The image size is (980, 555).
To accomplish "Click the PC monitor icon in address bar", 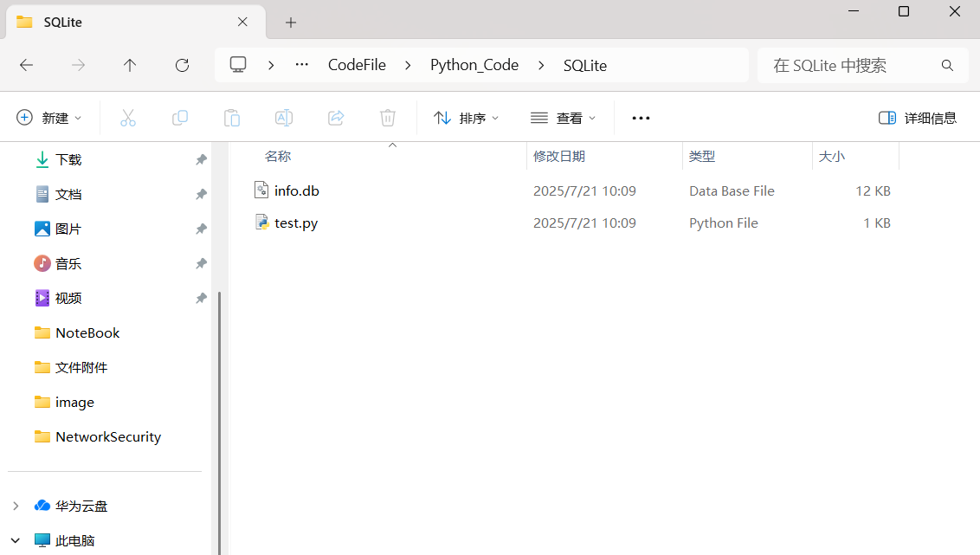I will pyautogui.click(x=238, y=64).
